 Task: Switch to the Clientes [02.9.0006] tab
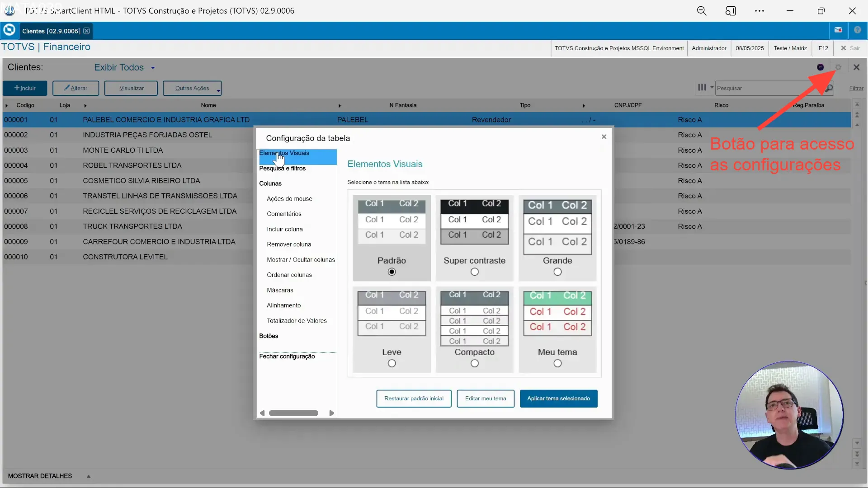coord(51,31)
